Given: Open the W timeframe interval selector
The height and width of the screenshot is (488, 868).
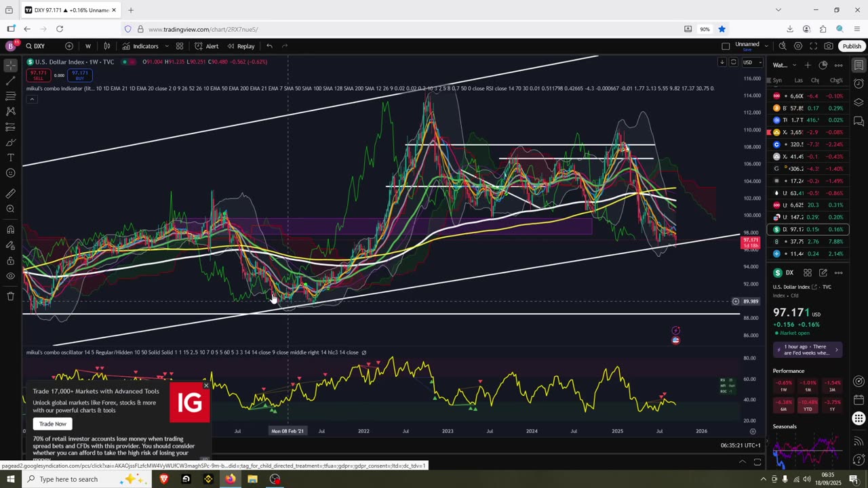Looking at the screenshot, I should [x=87, y=46].
